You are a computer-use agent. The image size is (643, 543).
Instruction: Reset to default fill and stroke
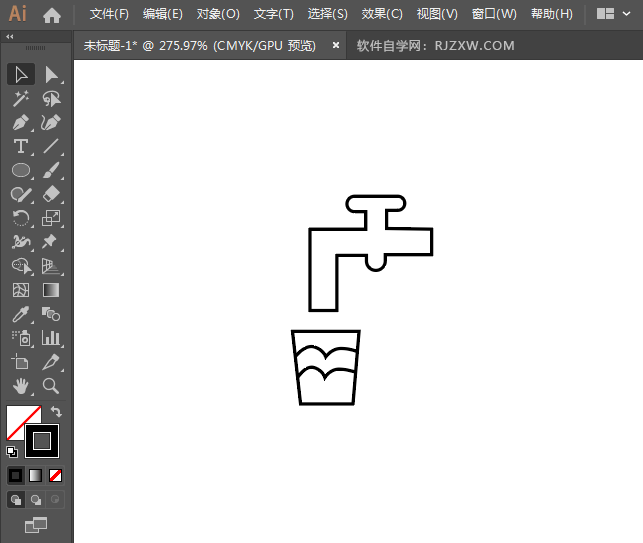(x=12, y=452)
